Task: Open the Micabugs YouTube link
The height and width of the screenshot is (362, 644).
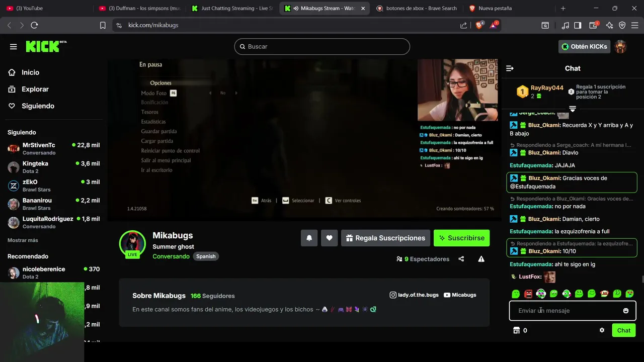Action: [x=460, y=295]
